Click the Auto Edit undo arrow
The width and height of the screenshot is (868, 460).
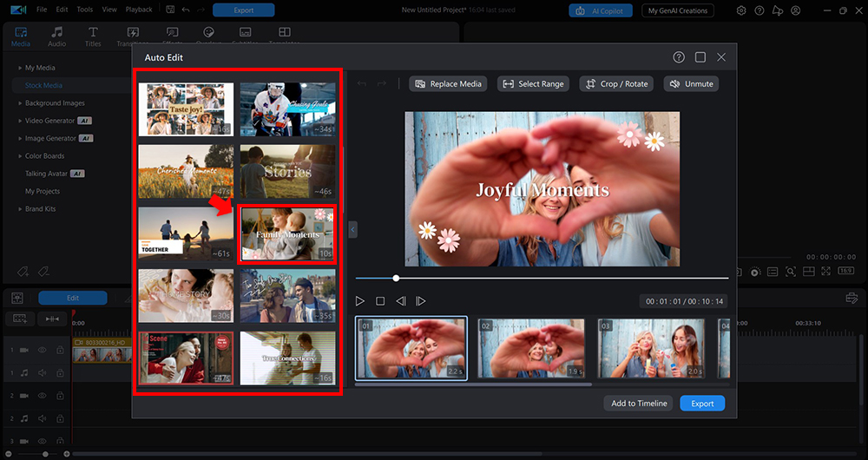coord(361,83)
